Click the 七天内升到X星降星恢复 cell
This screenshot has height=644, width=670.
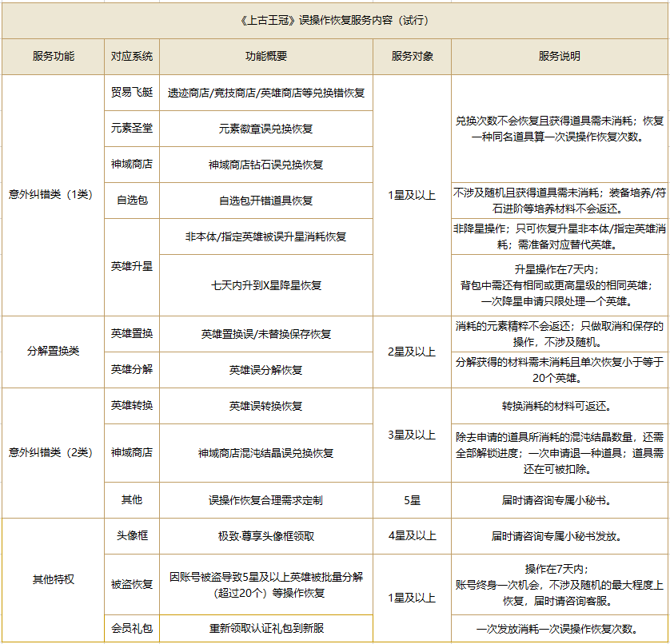[265, 285]
